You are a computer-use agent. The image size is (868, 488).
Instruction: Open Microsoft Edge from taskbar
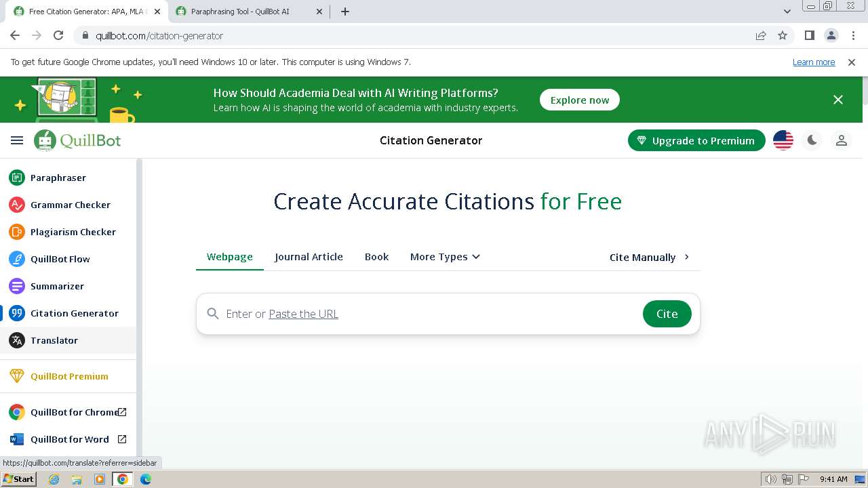[146, 479]
